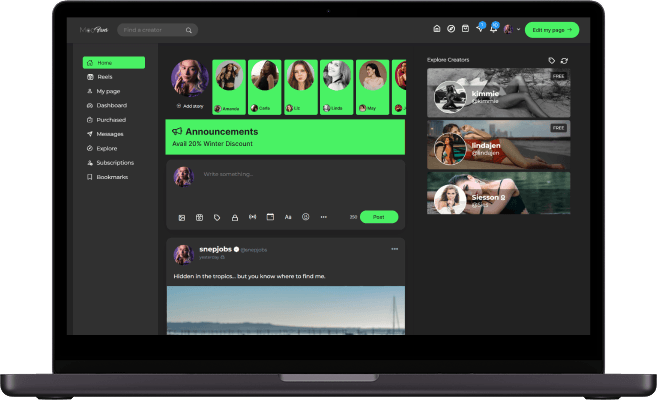Open kimmie creator card
The image size is (657, 401).
click(499, 93)
